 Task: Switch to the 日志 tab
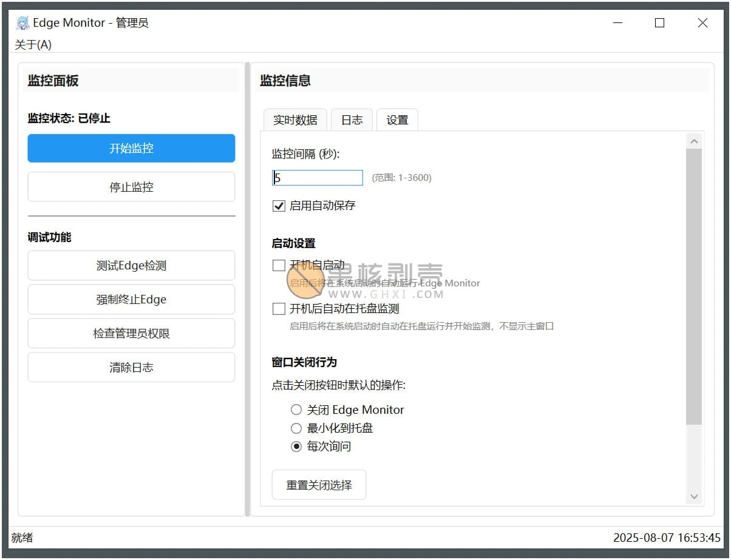[x=352, y=120]
